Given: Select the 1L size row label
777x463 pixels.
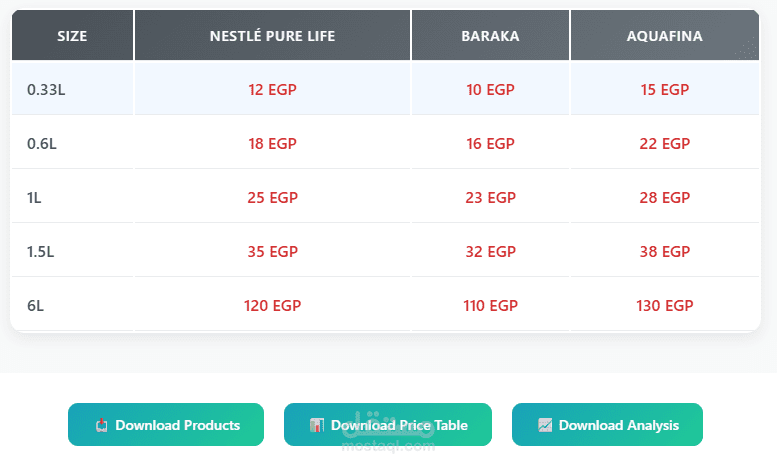Looking at the screenshot, I should (34, 197).
